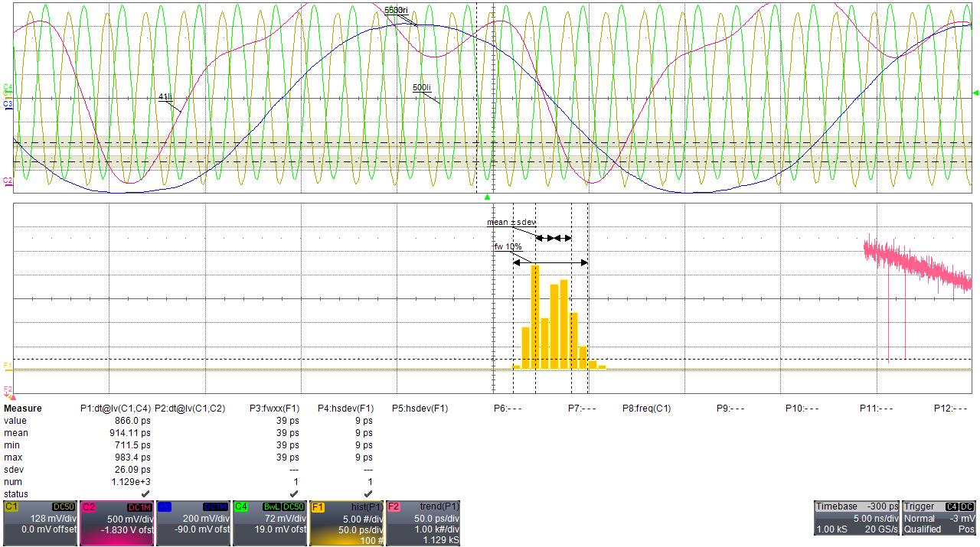This screenshot has width=980, height=547.
Task: Click the 'mean ± sdev' annotation label
Action: (x=511, y=223)
